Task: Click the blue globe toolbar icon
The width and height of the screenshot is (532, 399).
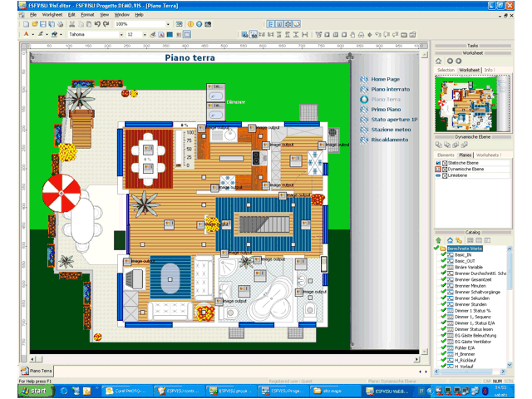Action: click(199, 24)
